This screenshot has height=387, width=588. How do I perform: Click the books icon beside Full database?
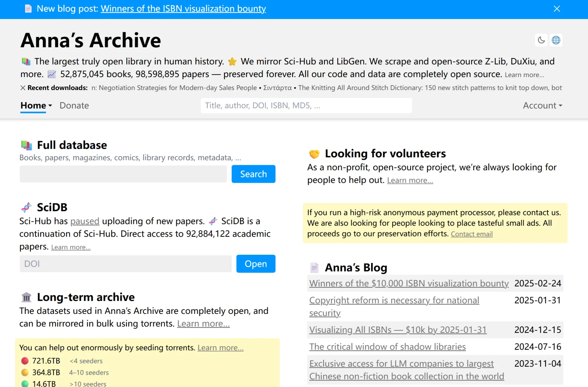27,145
